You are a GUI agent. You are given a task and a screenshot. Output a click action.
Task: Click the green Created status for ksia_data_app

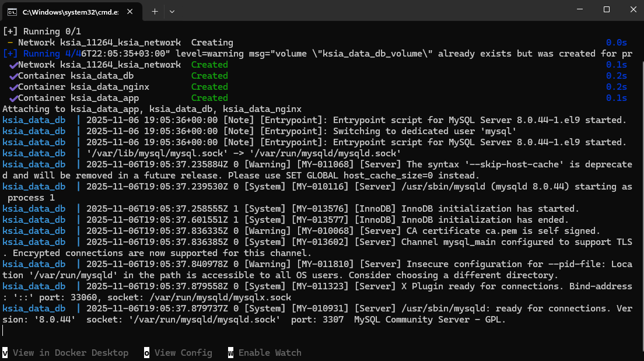click(x=209, y=98)
